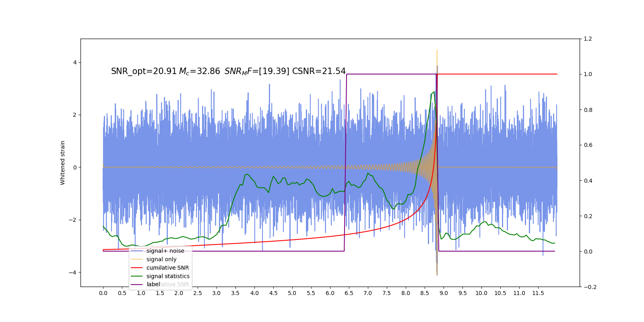
Task: Click the right-axis tick label 0.8
Action: [x=588, y=110]
